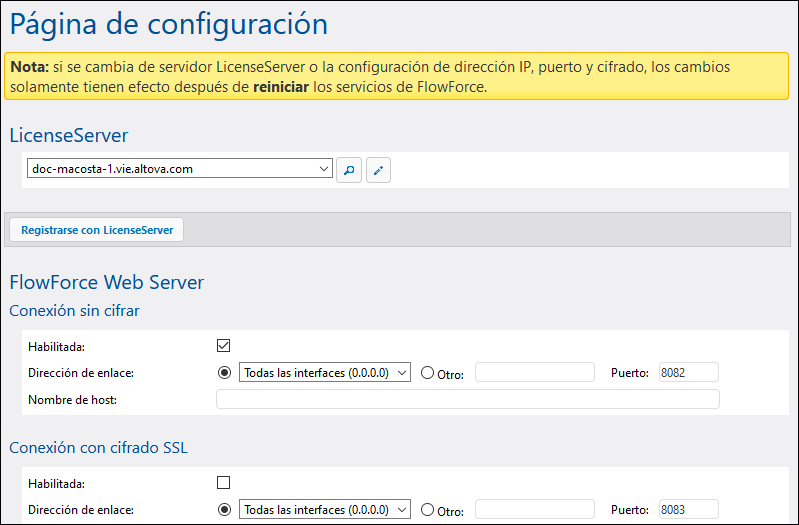Open Todas las interfaces dropdown for SSL connection
The image size is (799, 525).
325,509
